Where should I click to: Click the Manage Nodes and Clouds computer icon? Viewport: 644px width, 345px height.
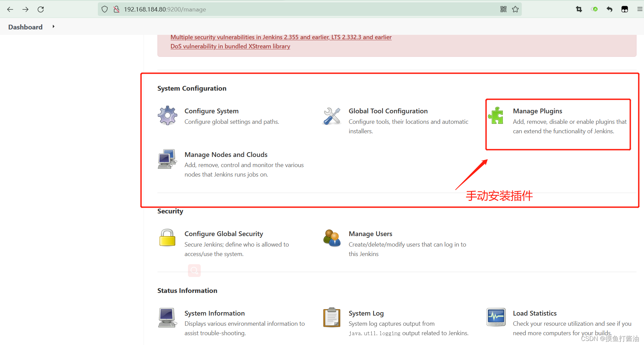[167, 159]
